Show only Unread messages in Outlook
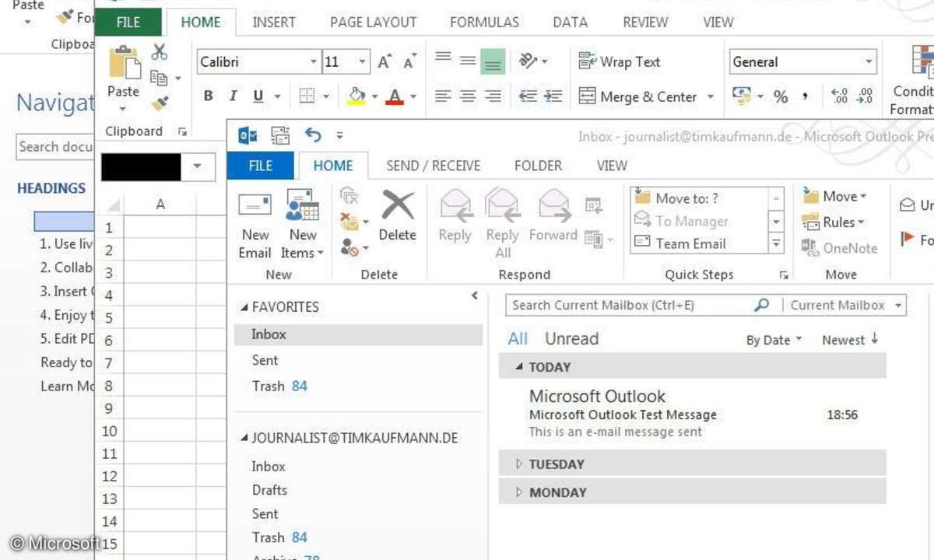The width and height of the screenshot is (934, 560). (x=571, y=338)
